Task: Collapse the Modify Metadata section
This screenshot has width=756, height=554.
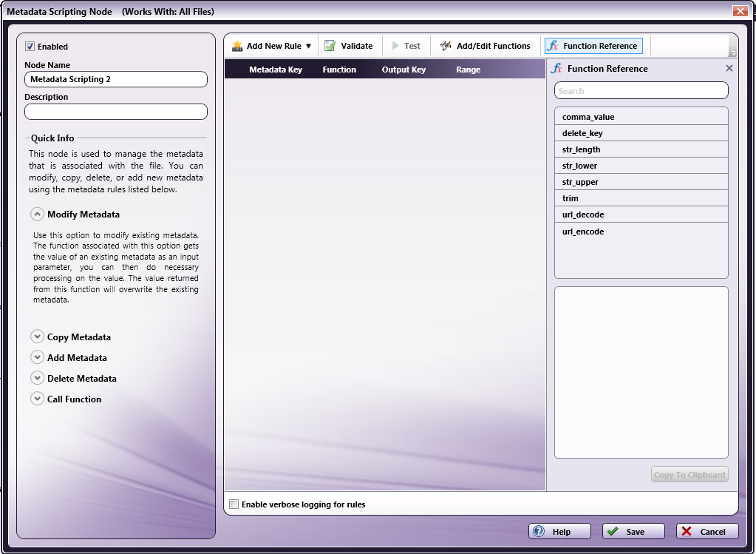Action: click(37, 214)
